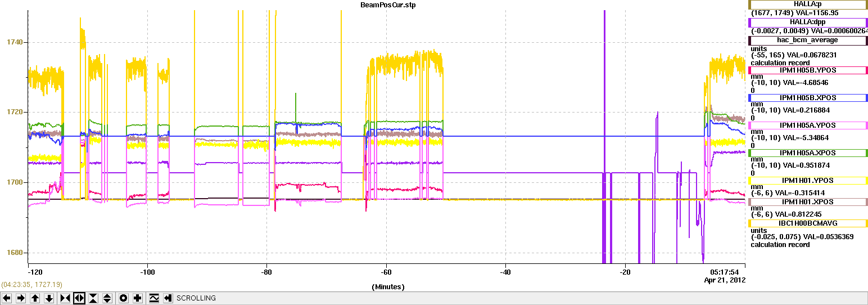Shift the plot up with the up arrow
The height and width of the screenshot is (305, 868).
[x=35, y=298]
